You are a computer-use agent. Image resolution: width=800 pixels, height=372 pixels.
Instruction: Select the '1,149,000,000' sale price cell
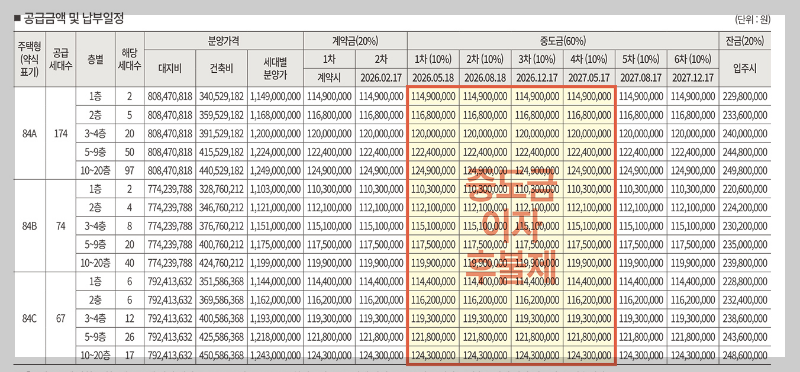275,96
